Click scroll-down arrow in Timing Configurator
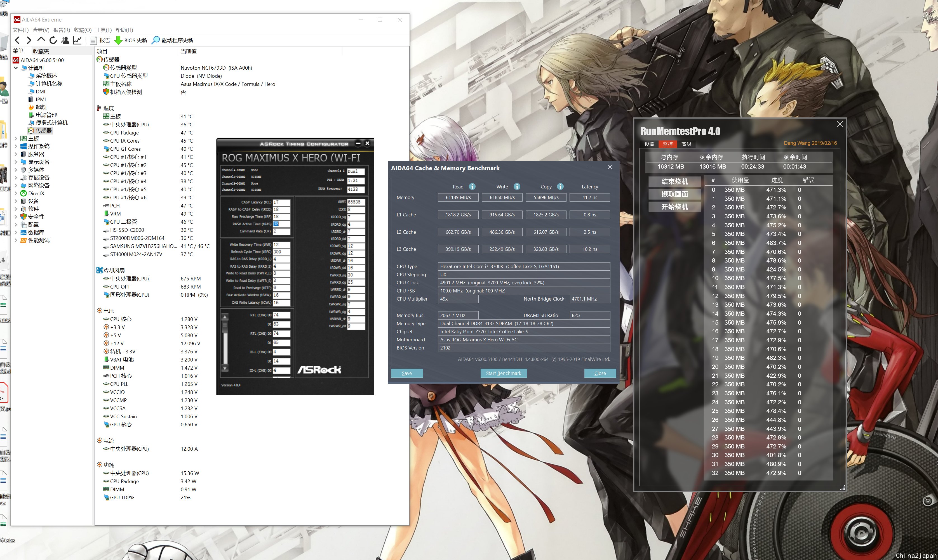The image size is (938, 560). click(x=225, y=368)
